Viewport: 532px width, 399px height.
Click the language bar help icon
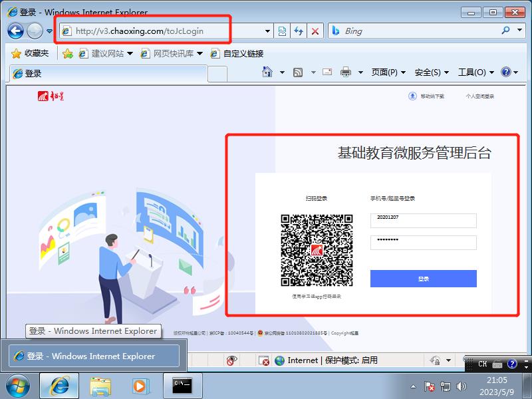click(x=512, y=364)
